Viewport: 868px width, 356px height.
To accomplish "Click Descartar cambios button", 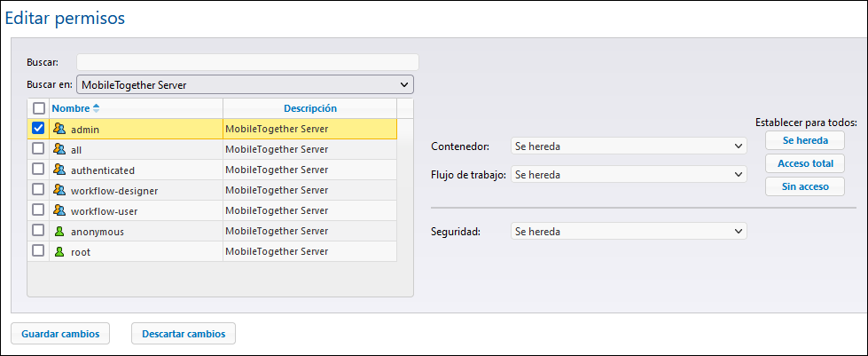I will pos(184,334).
